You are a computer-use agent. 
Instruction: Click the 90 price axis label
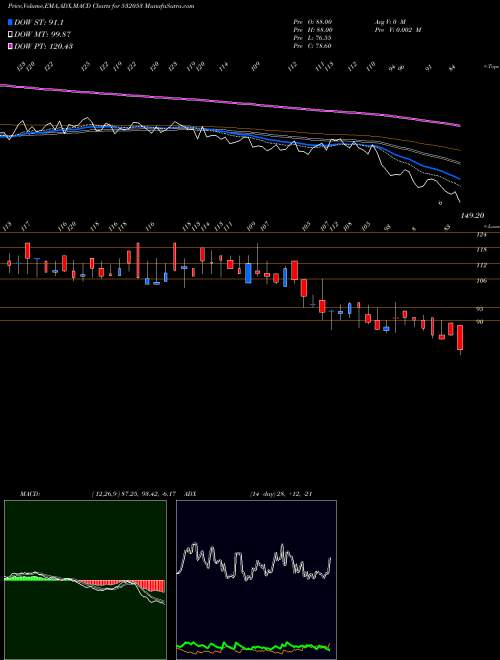point(479,322)
